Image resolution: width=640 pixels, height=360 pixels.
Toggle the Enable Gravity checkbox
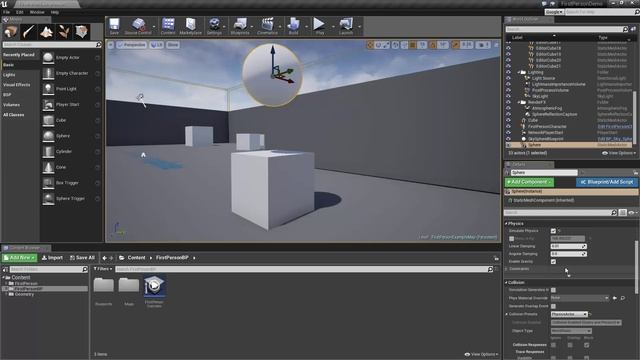click(x=553, y=262)
